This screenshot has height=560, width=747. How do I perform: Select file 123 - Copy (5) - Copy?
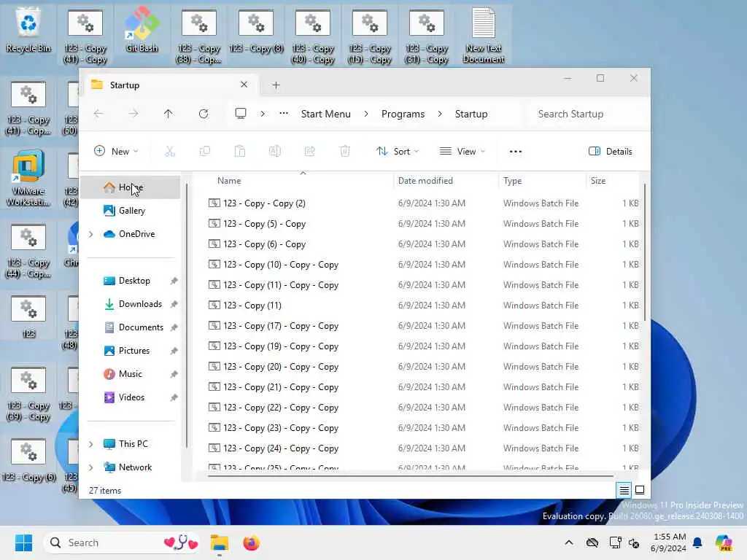pyautogui.click(x=423, y=224)
